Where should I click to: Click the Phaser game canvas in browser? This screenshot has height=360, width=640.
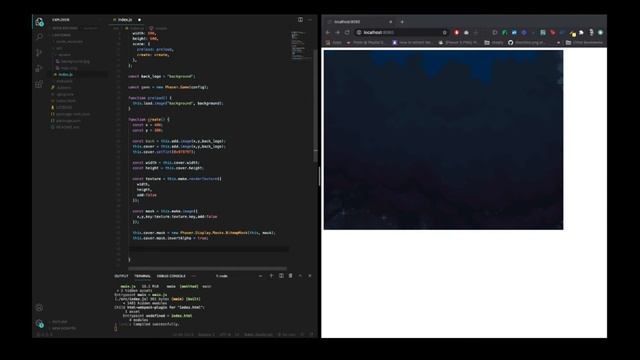(443, 140)
